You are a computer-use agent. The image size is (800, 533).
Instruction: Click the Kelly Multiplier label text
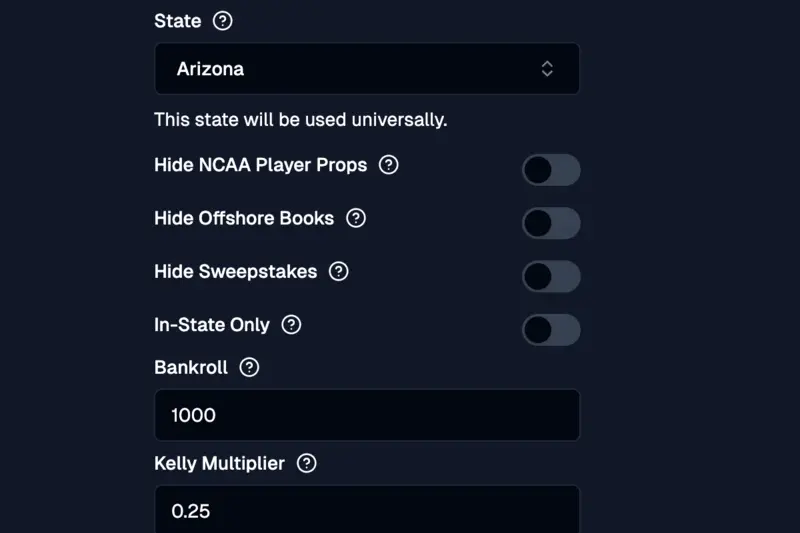point(219,463)
